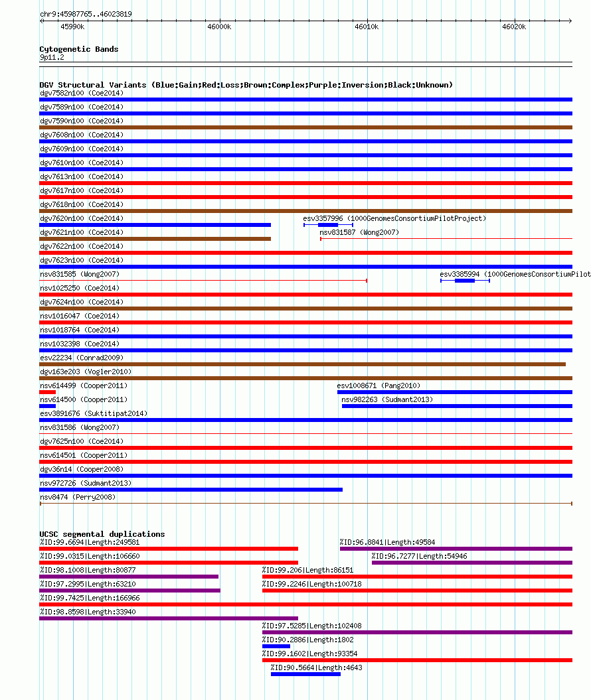
Task: Click the short red nsv614499 bar
Action: [47, 392]
